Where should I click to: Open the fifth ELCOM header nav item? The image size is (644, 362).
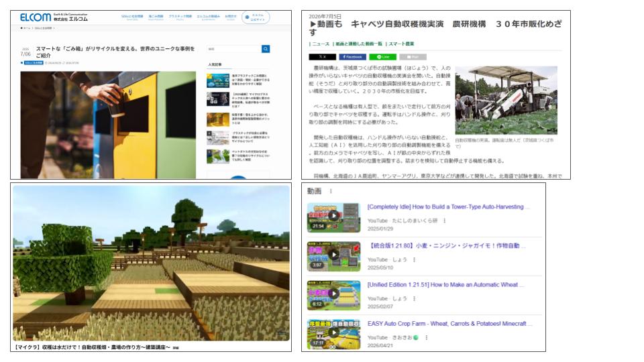[230, 17]
